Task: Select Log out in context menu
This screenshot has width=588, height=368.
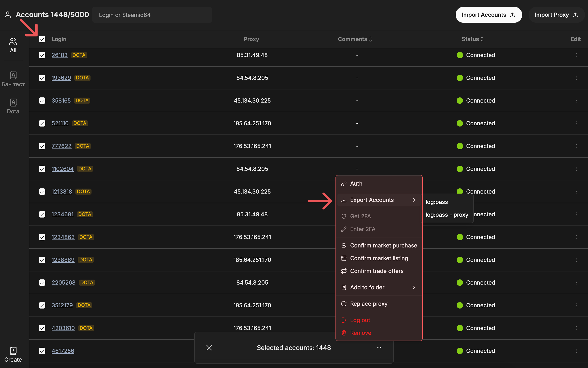Action: pyautogui.click(x=379, y=320)
